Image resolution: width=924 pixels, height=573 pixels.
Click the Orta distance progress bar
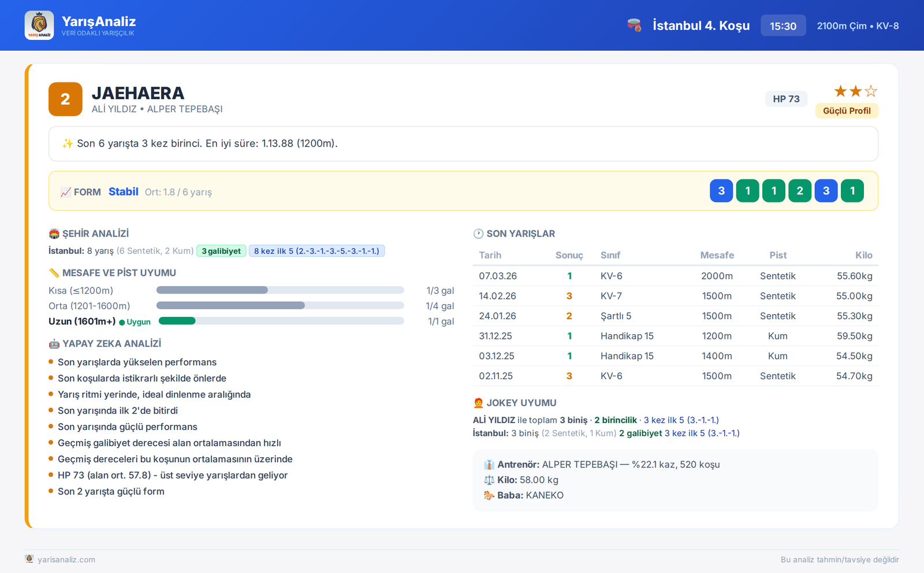pos(280,306)
